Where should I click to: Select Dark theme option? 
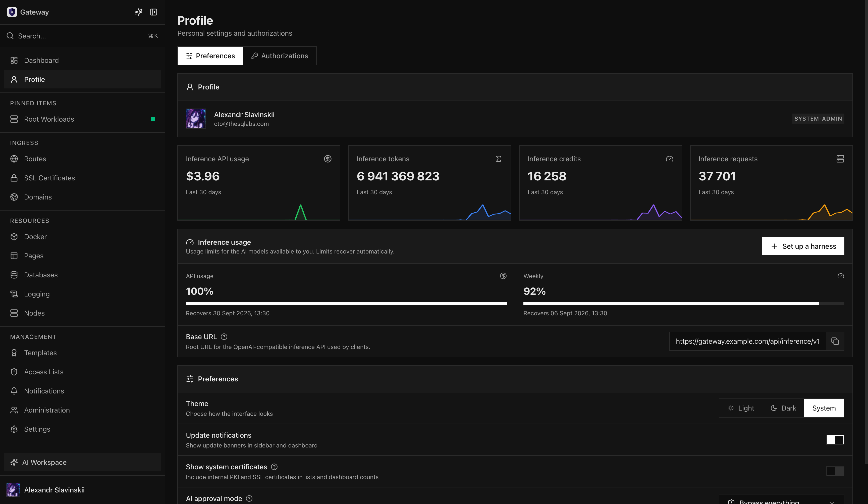[783, 408]
